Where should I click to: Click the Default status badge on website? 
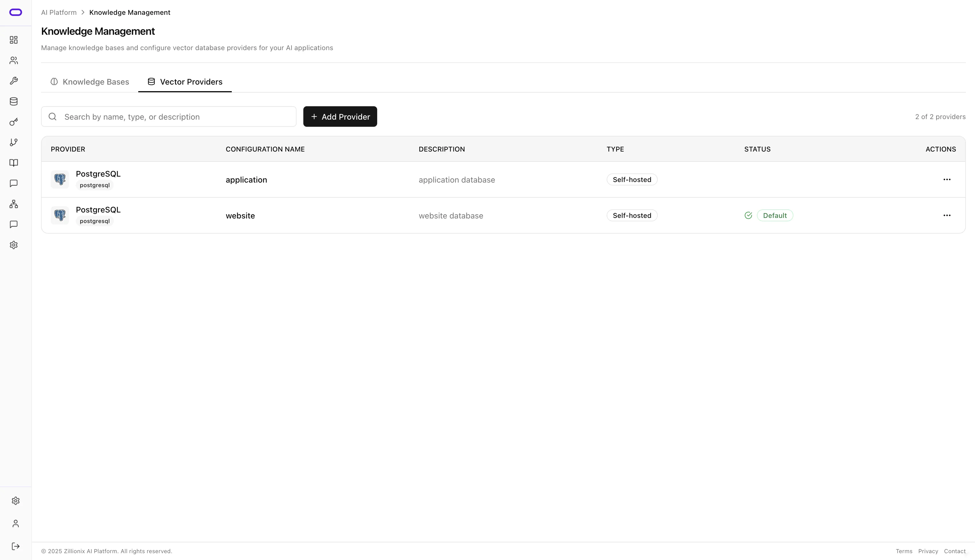tap(775, 215)
